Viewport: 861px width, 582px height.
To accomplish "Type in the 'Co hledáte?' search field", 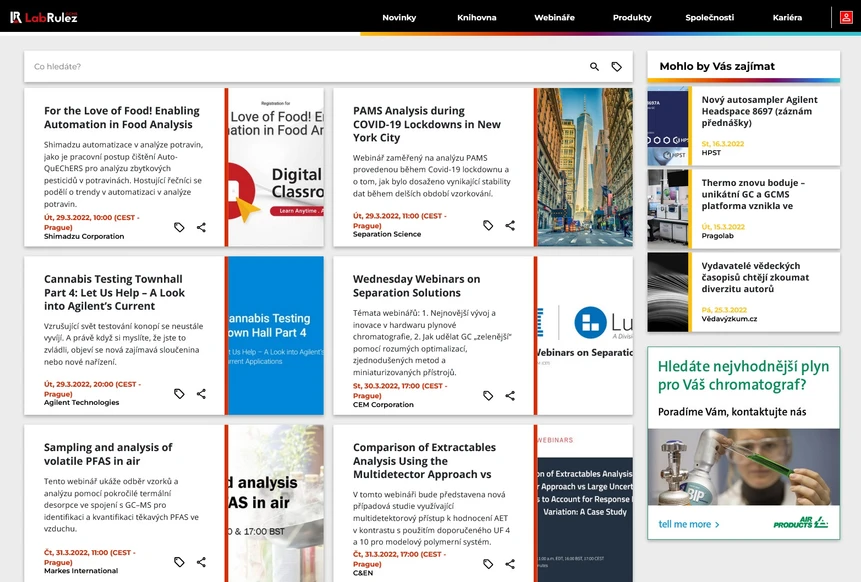I will click(x=300, y=67).
